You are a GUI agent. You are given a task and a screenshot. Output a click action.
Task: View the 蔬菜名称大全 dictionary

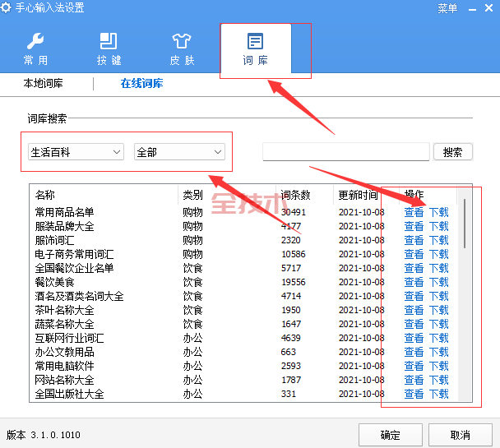414,324
